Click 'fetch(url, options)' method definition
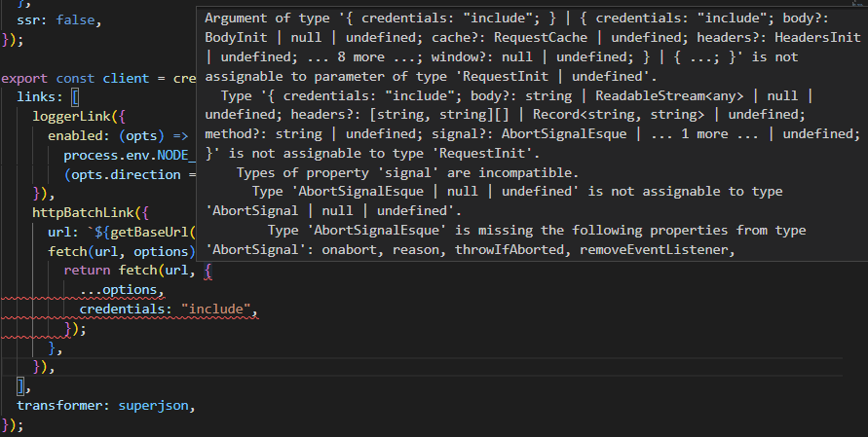 pyautogui.click(x=122, y=251)
